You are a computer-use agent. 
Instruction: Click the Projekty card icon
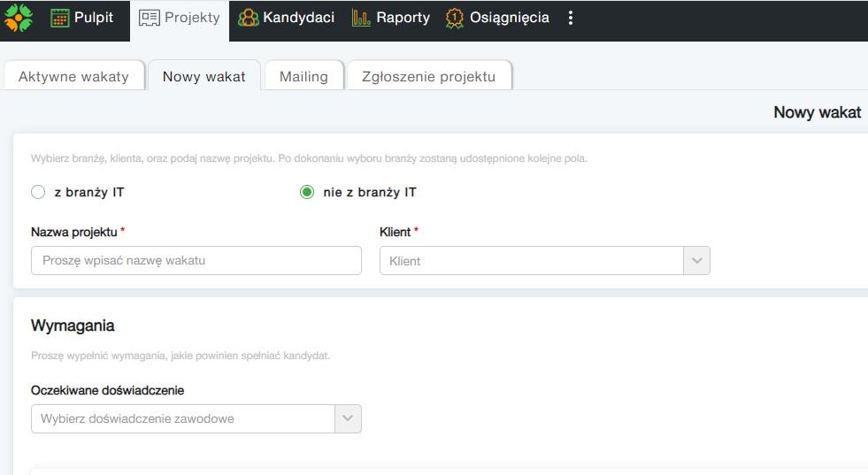coord(150,18)
